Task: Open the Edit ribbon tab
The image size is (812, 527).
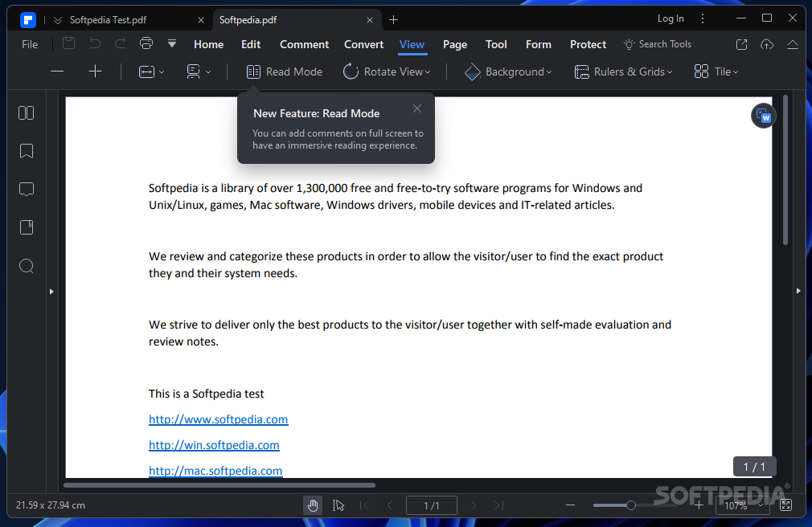Action: click(x=251, y=44)
